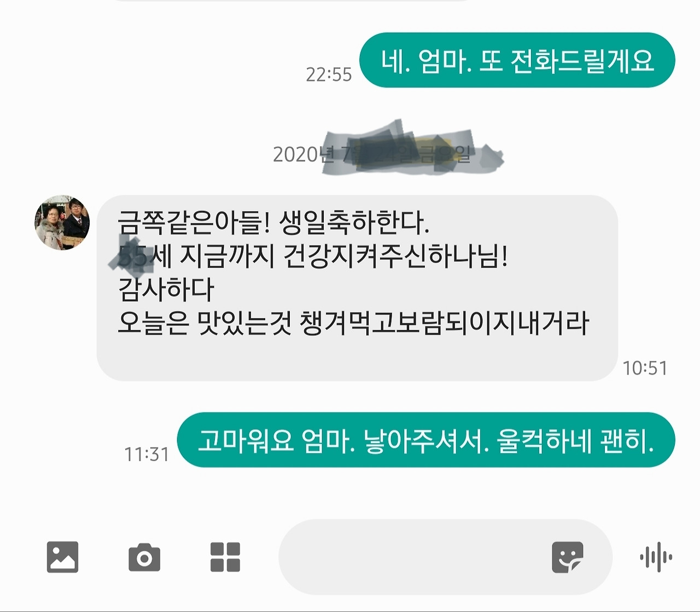Tap the phrase 건강지켜주신하나님! in the message
The height and width of the screenshot is (612, 700).
(x=396, y=255)
